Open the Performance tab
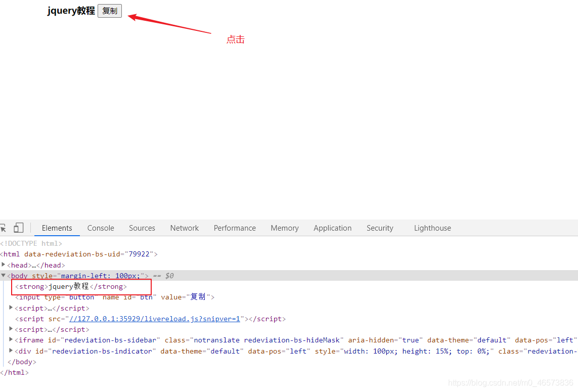This screenshot has height=392, width=578. pyautogui.click(x=235, y=228)
